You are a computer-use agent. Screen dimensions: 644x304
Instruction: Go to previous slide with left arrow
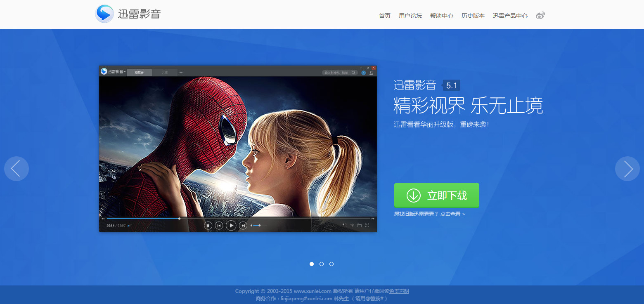coord(17,169)
